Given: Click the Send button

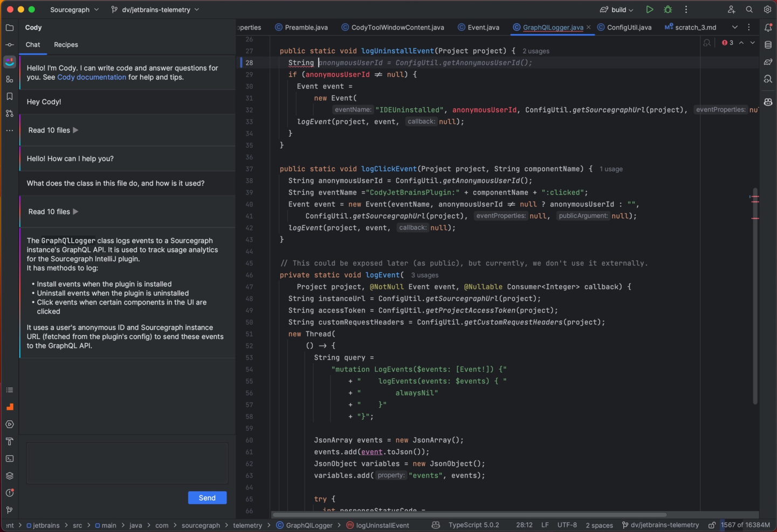Looking at the screenshot, I should coord(207,498).
